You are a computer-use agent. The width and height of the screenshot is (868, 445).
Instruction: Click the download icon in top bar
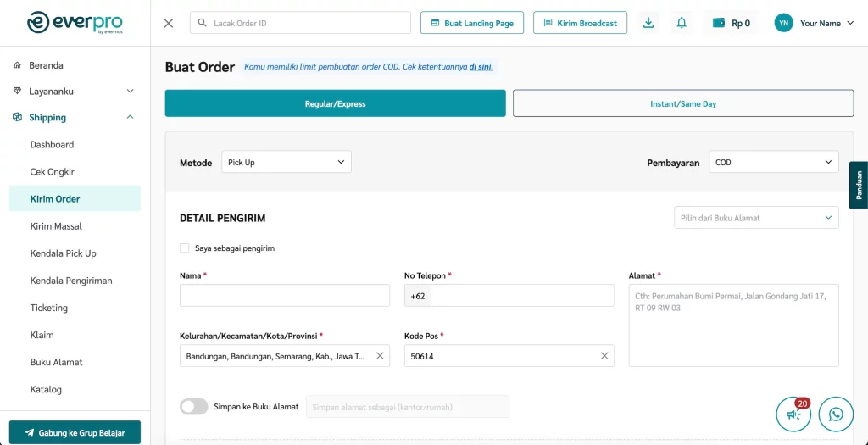tap(648, 23)
